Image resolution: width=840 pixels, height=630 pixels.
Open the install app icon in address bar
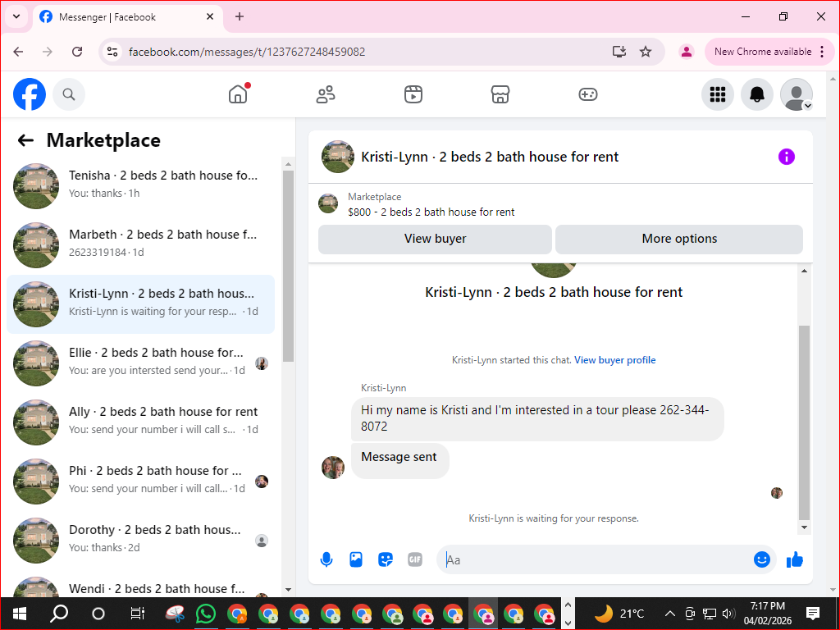619,52
